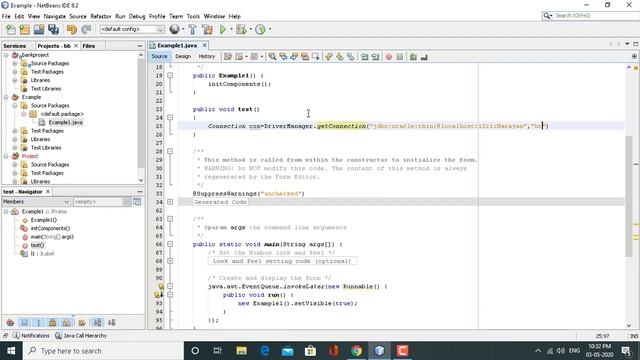
Task: Select the Source view button
Action: [x=159, y=57]
